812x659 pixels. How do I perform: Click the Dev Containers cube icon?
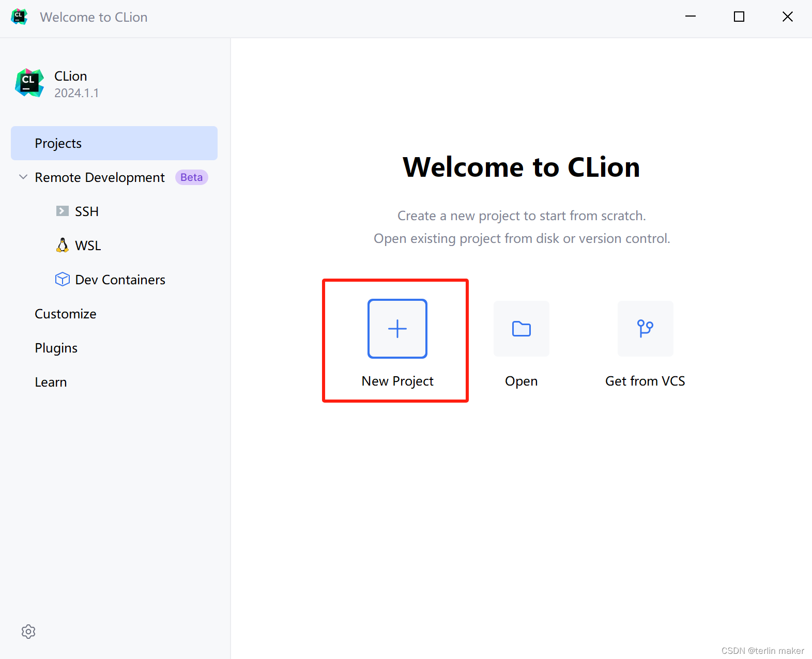coord(63,279)
